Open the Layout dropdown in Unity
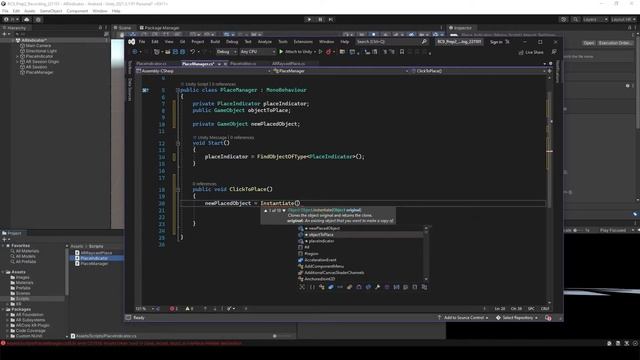The image size is (640, 360). click(623, 19)
